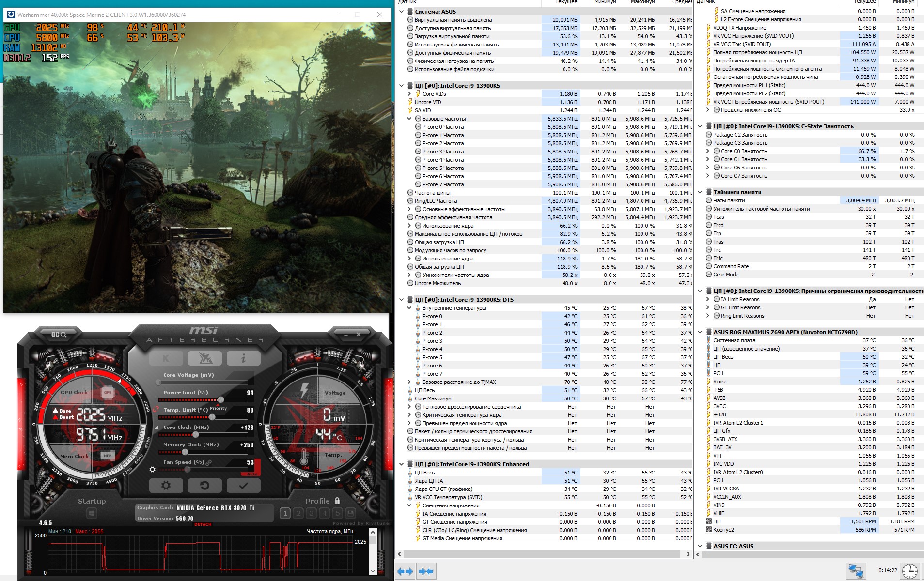Collapse the i9-13900KS: Enhanced sensor group
This screenshot has width=924, height=581.
[401, 464]
